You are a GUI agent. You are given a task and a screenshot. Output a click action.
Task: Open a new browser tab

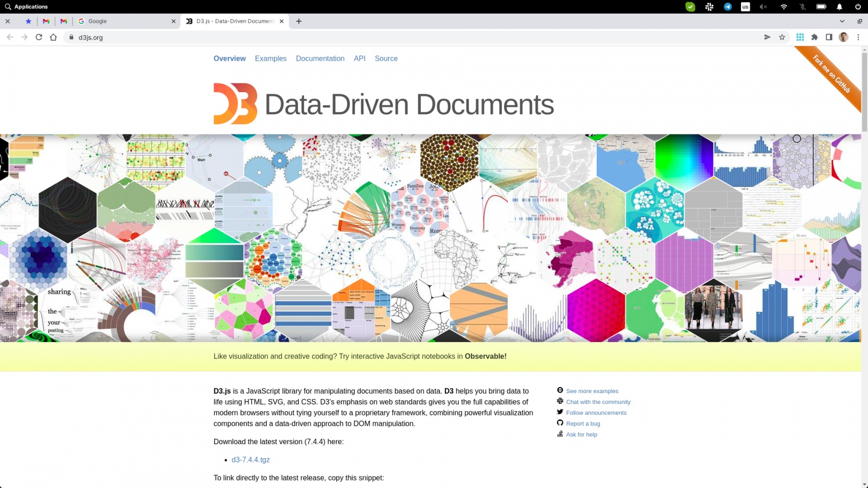298,21
